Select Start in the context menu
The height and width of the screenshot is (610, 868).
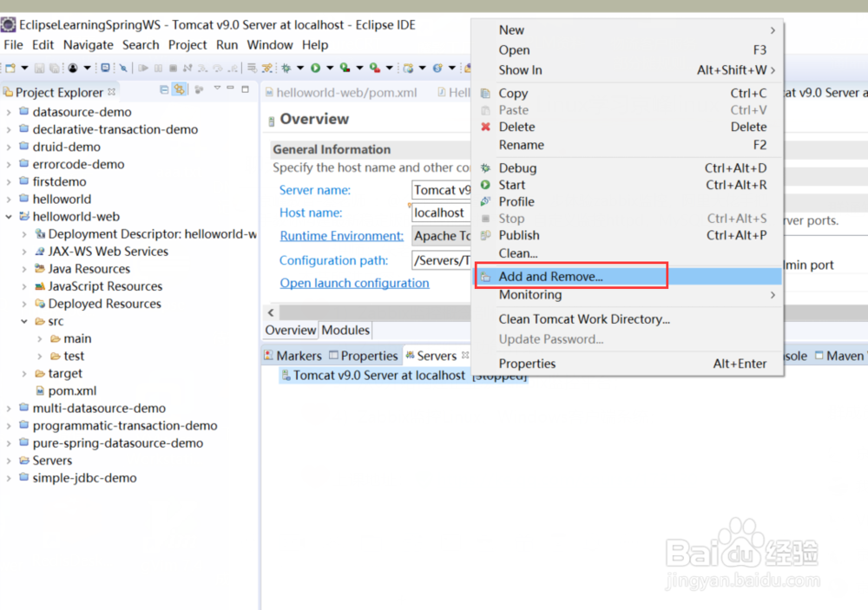click(628, 185)
